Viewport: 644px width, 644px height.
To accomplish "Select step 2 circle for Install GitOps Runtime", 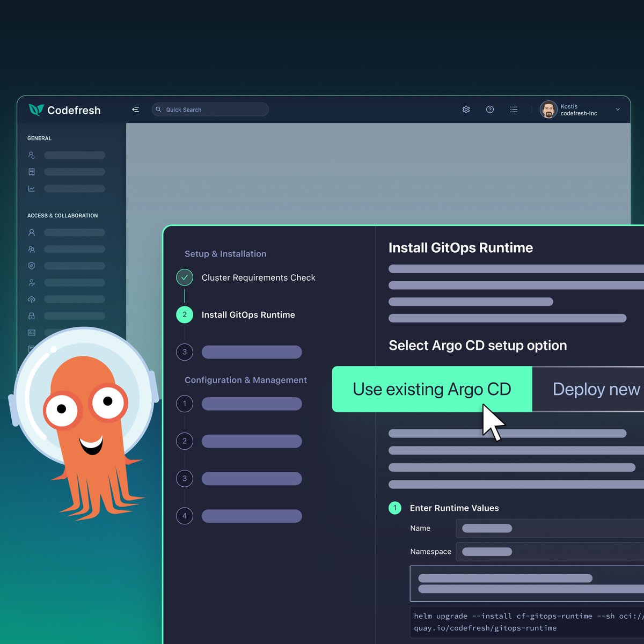I will pos(185,314).
